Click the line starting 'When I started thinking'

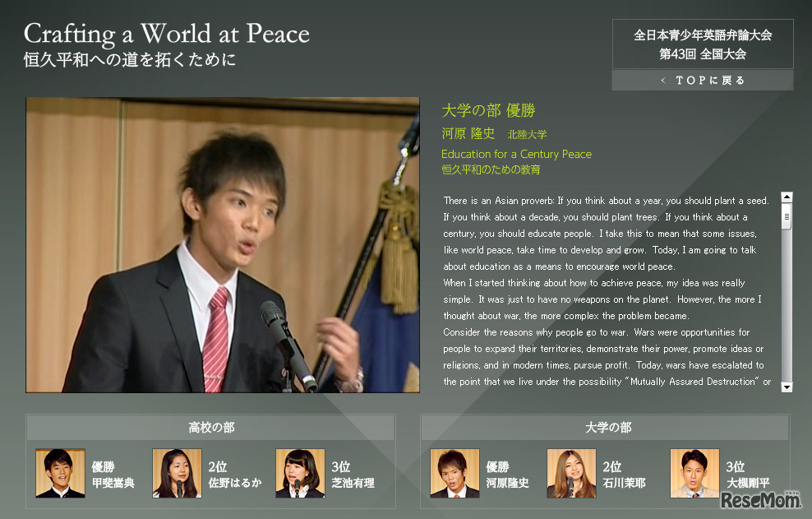coord(594,283)
